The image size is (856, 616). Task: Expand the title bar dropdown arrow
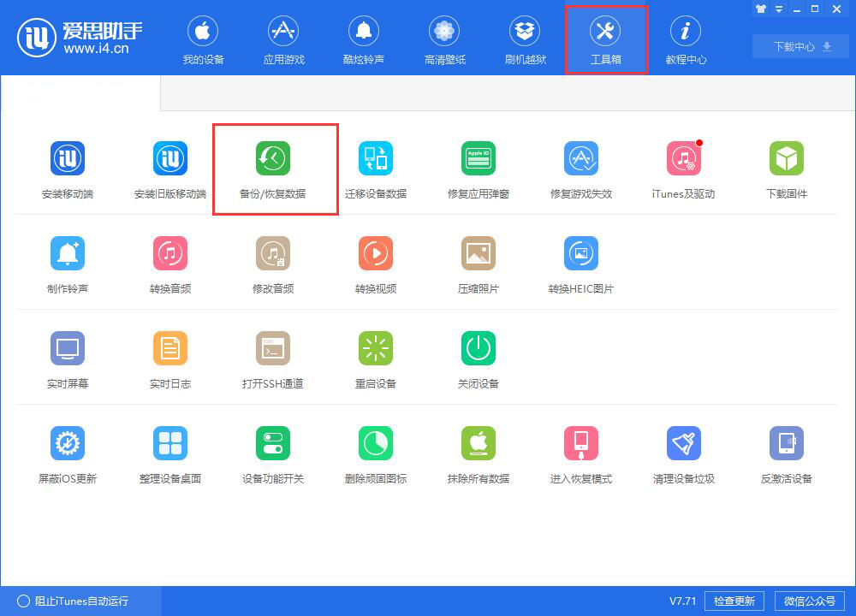pos(777,9)
